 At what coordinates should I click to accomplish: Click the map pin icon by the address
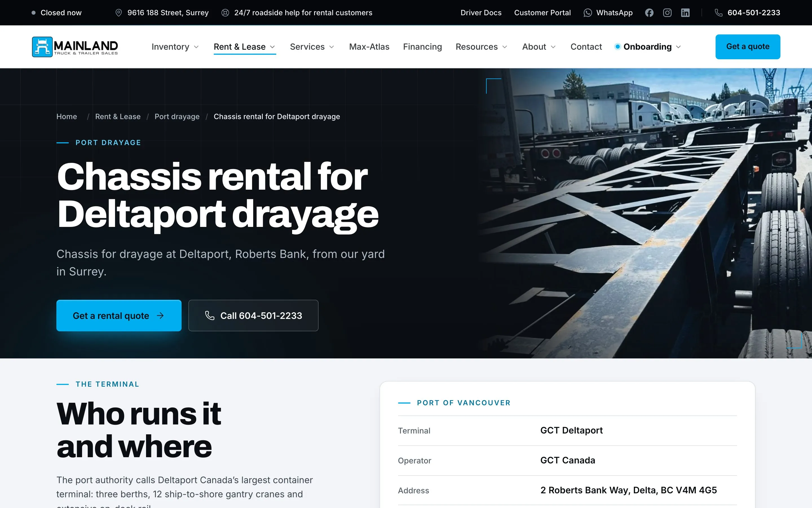coord(118,13)
